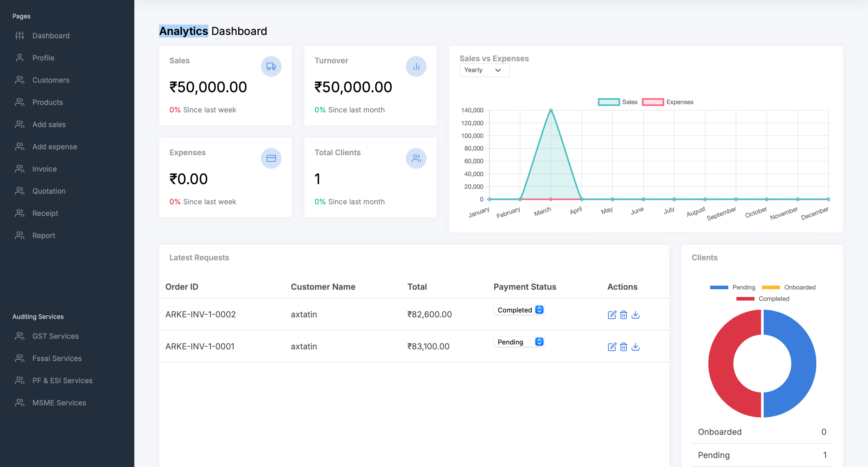This screenshot has height=467, width=868.
Task: Click the Add expense icon in sidebar
Action: pos(20,146)
